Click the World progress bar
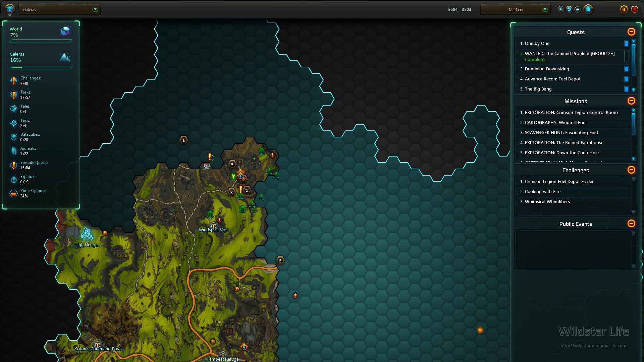The image size is (644, 362). click(x=41, y=41)
